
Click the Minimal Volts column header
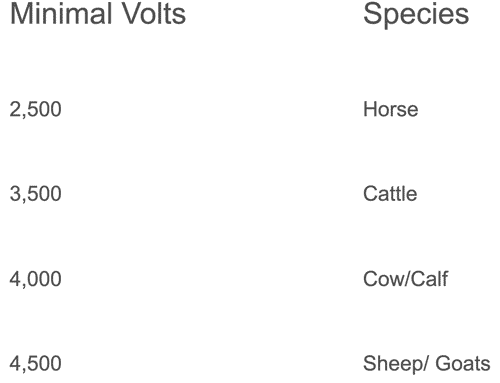pos(98,14)
